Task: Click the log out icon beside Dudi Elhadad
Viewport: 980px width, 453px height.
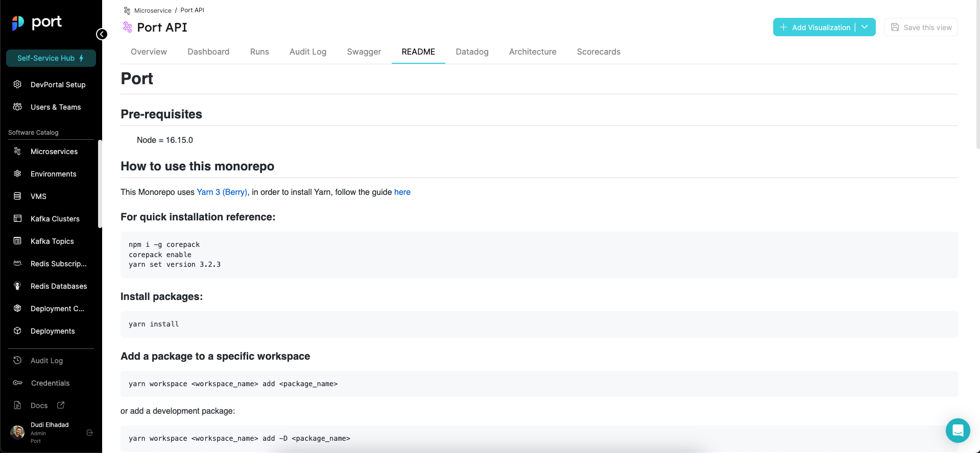Action: [x=90, y=433]
